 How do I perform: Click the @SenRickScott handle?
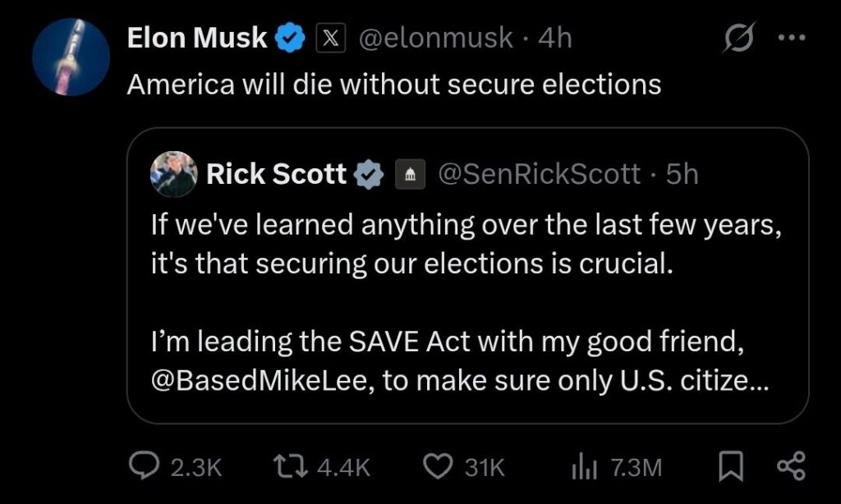(540, 173)
